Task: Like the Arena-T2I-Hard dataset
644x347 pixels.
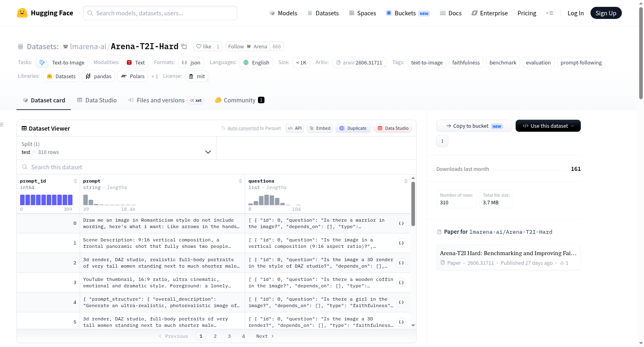Action: click(204, 46)
